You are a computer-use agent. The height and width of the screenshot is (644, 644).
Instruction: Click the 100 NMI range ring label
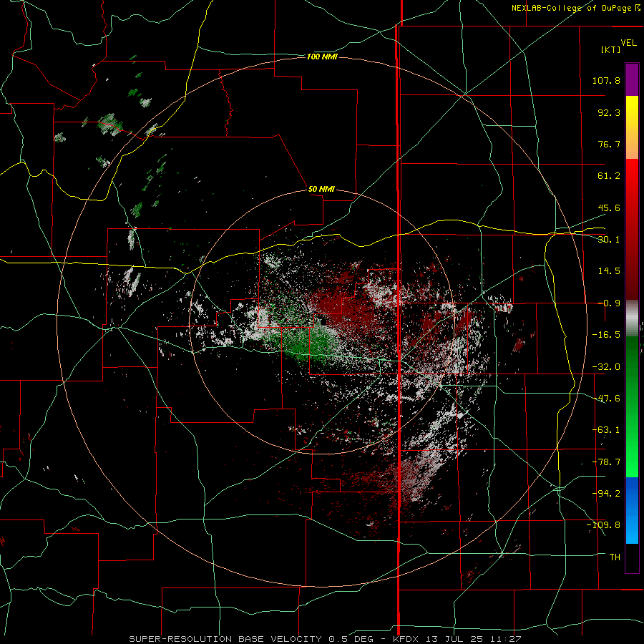[x=322, y=57]
